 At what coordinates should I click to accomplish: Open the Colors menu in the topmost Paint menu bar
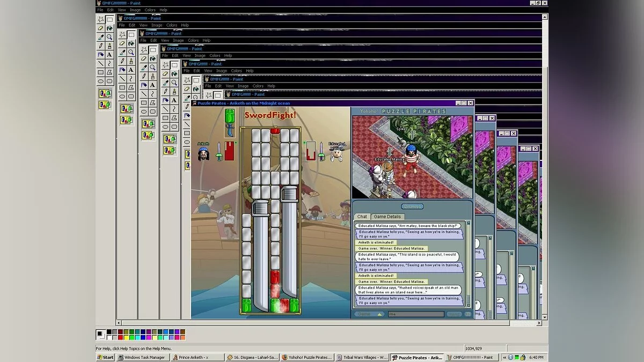(150, 10)
